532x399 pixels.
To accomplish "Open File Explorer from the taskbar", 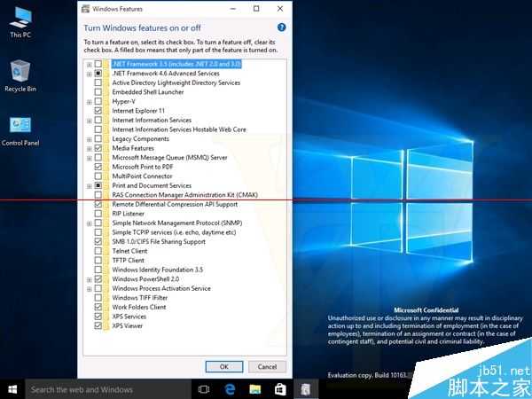I will pyautogui.click(x=255, y=389).
